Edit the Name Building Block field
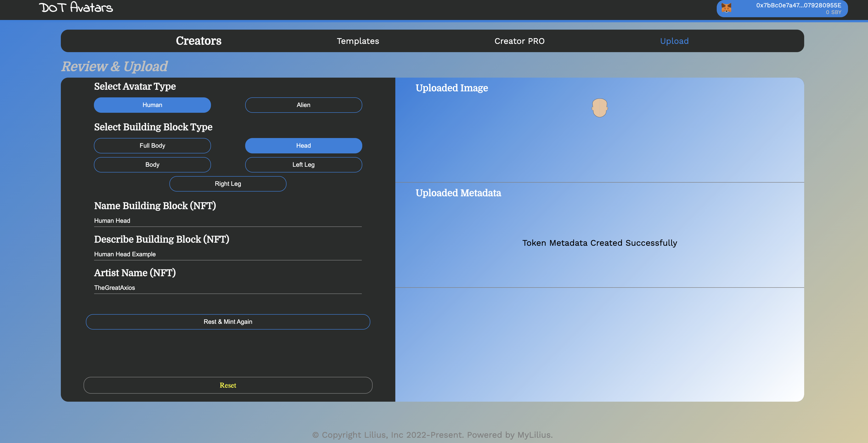Viewport: 868px width, 443px height. pyautogui.click(x=228, y=220)
